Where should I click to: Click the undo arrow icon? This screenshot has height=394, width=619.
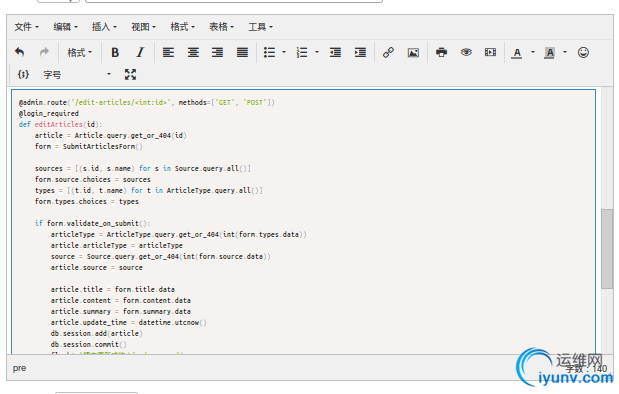pyautogui.click(x=19, y=52)
